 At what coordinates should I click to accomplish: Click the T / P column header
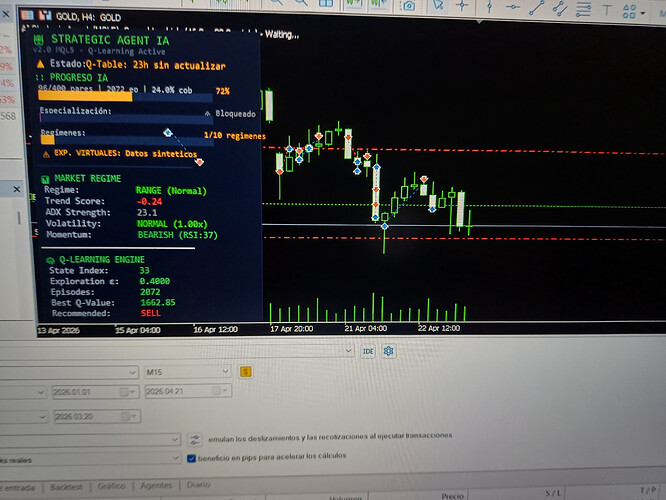(648, 491)
